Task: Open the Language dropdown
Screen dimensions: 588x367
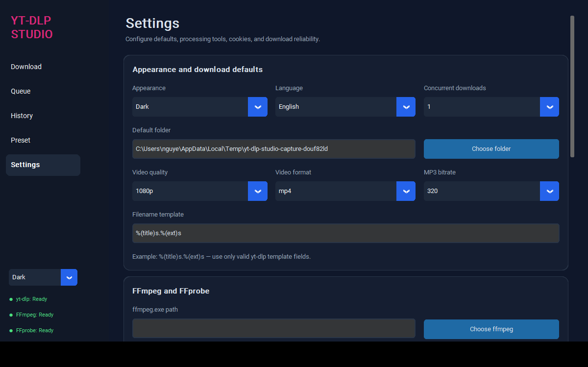Action: [345, 107]
